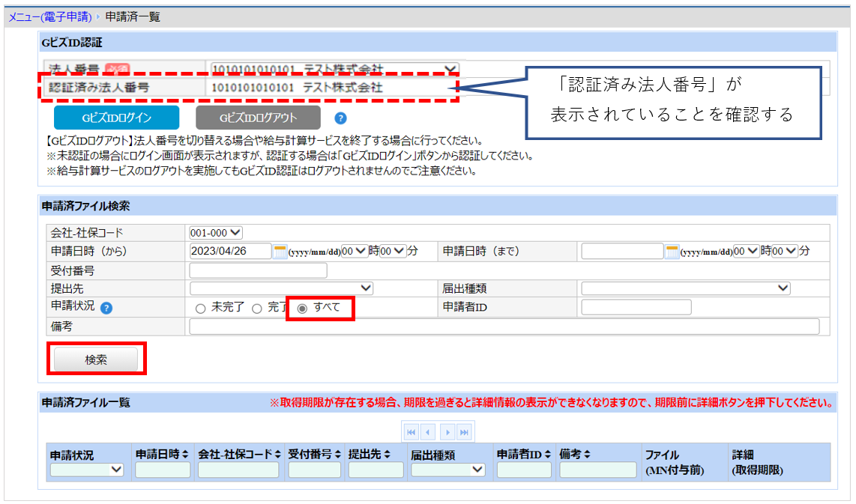Click the 受付番号 input field

[x=258, y=270]
